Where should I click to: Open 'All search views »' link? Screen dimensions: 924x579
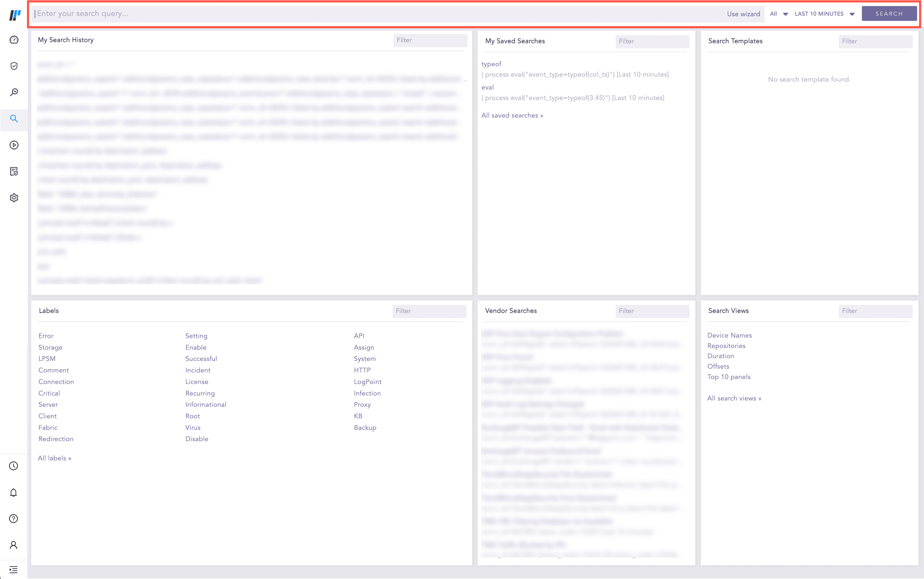(734, 398)
